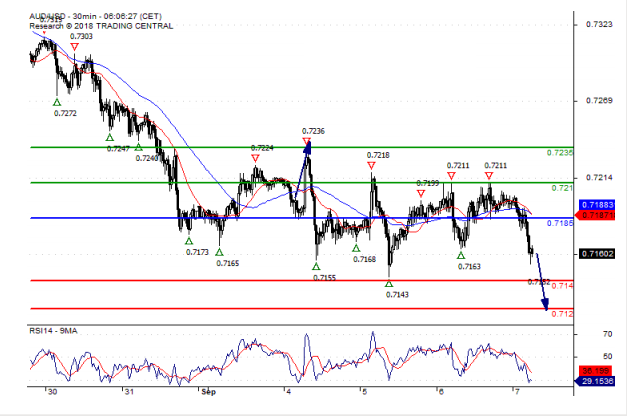Click the red 0.712 support line label
The width and height of the screenshot is (627, 416).
561,314
